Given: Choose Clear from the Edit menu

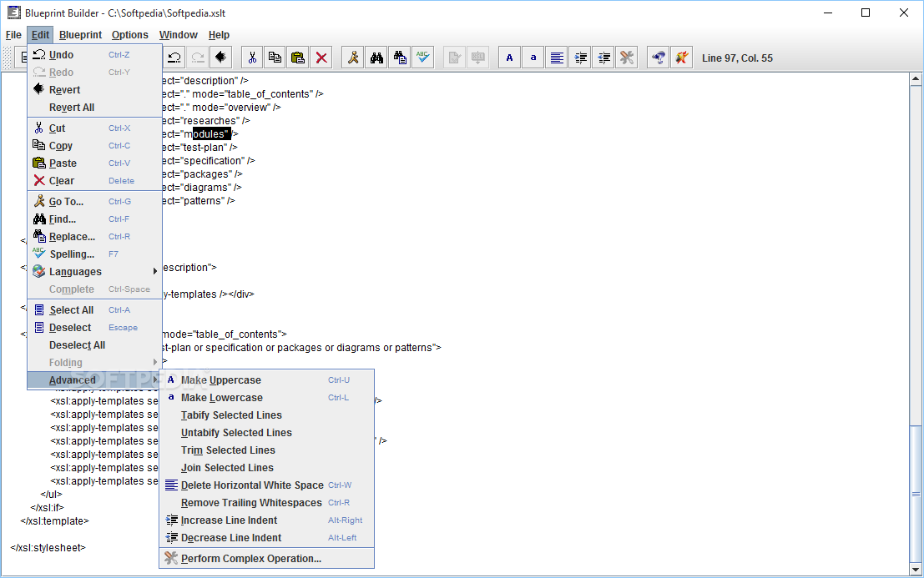Looking at the screenshot, I should pos(94,181).
